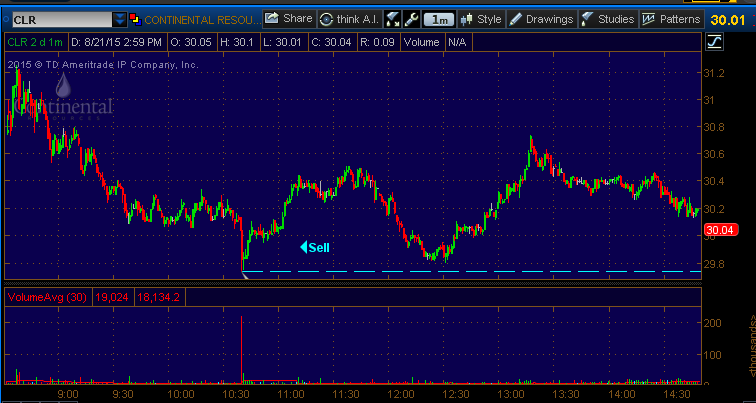Expand the CLR symbol dropdown arrow
756x403 pixels.
point(120,18)
